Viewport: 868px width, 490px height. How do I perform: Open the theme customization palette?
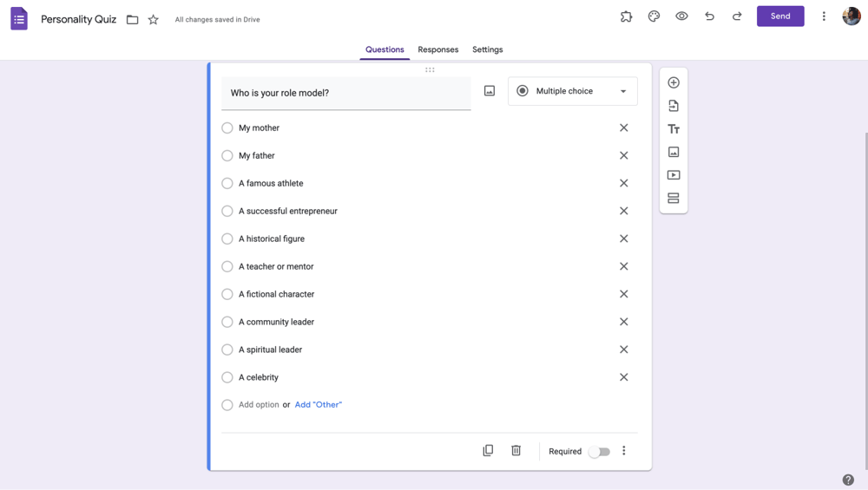(654, 16)
